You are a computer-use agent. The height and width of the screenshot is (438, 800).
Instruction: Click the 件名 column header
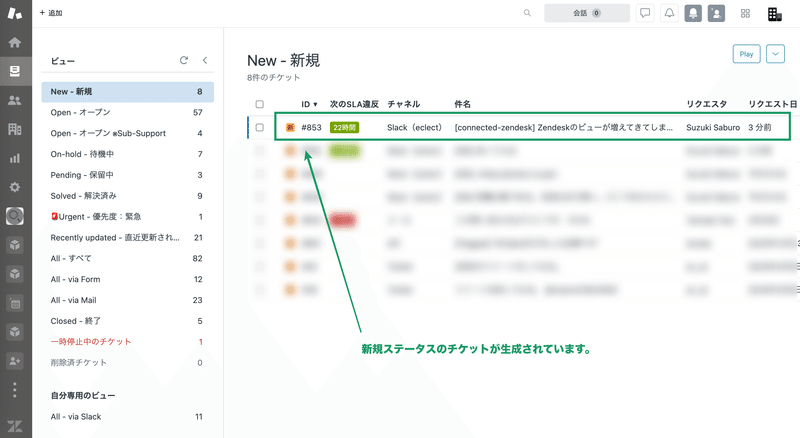pyautogui.click(x=463, y=104)
